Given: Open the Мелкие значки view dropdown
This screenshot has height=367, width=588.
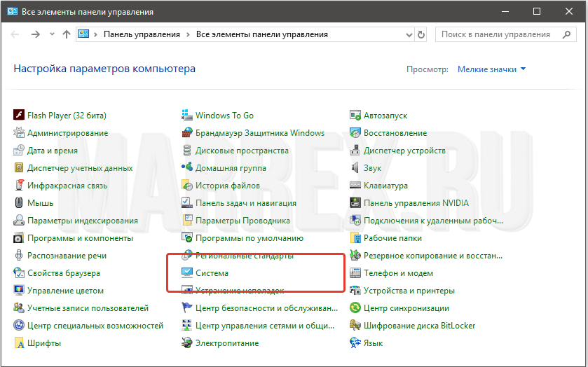Looking at the screenshot, I should 491,69.
